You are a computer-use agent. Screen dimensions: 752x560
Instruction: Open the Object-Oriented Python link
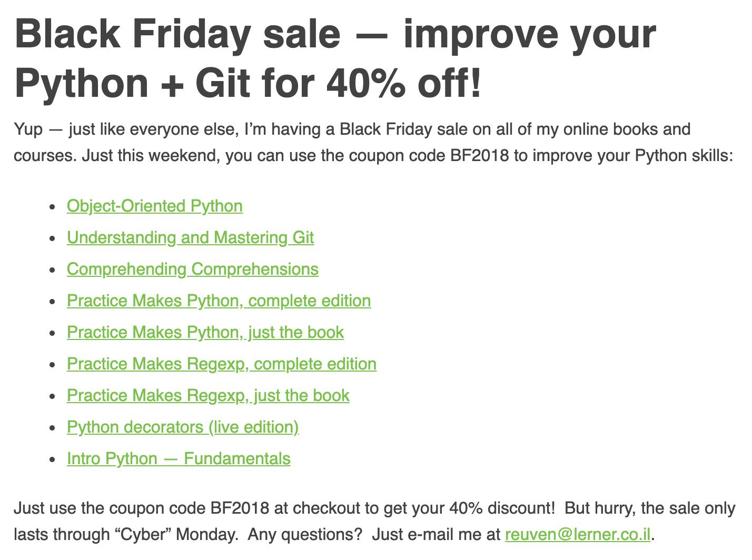point(155,206)
